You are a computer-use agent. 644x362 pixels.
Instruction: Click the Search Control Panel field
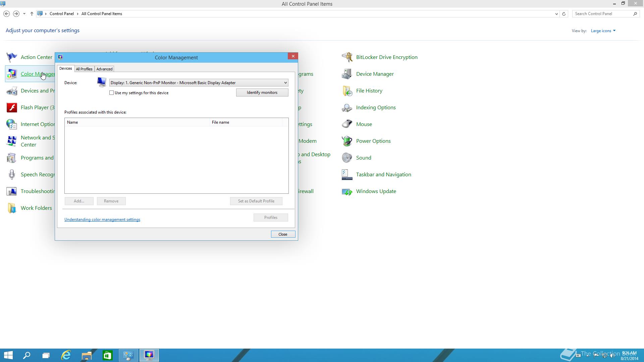[602, 14]
